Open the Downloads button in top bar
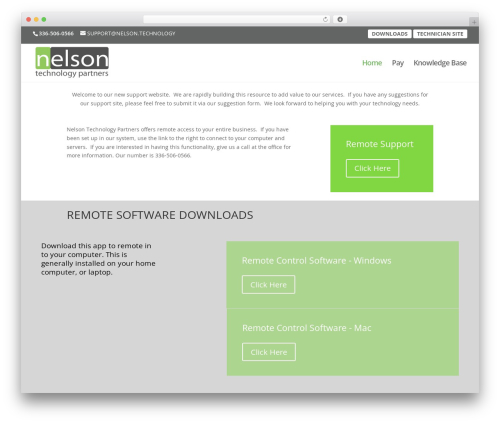 389,34
